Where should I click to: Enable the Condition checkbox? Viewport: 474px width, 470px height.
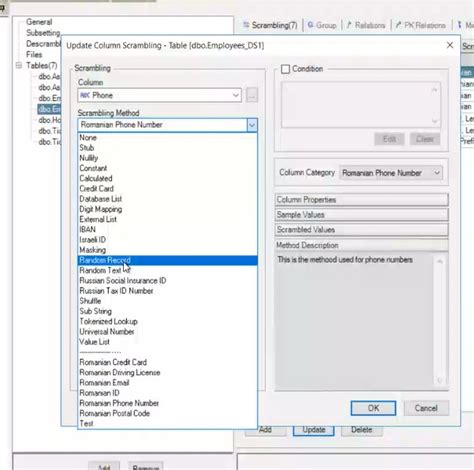click(x=285, y=69)
